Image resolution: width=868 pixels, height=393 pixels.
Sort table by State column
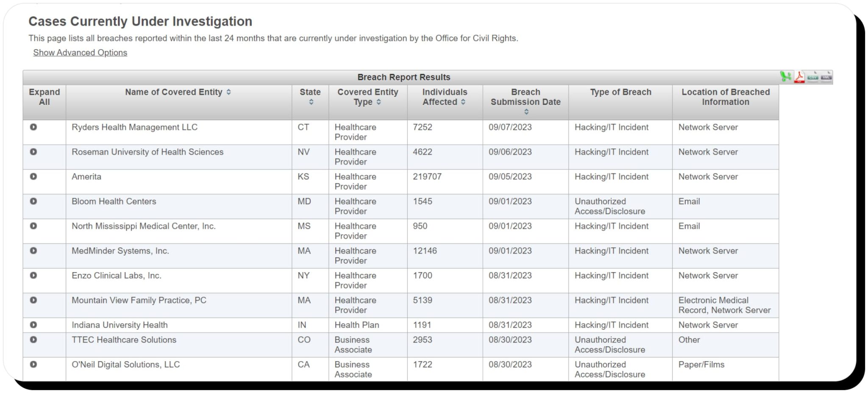pos(311,102)
